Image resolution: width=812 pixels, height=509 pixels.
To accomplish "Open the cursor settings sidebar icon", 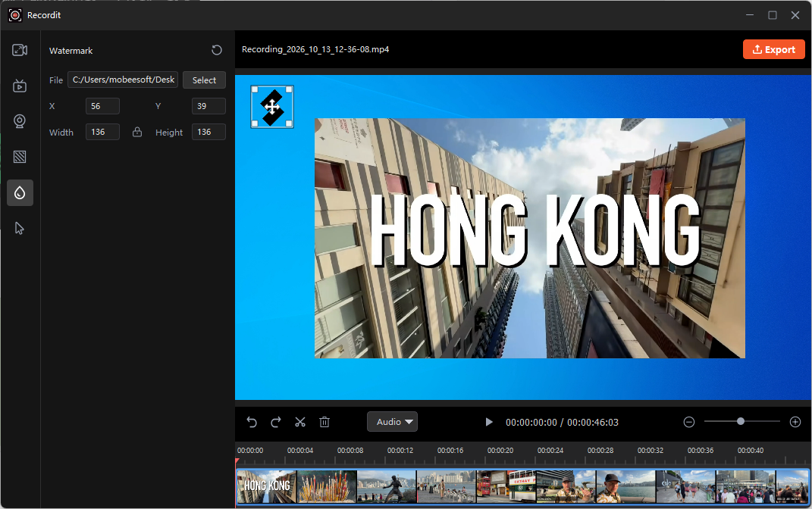I will click(20, 228).
